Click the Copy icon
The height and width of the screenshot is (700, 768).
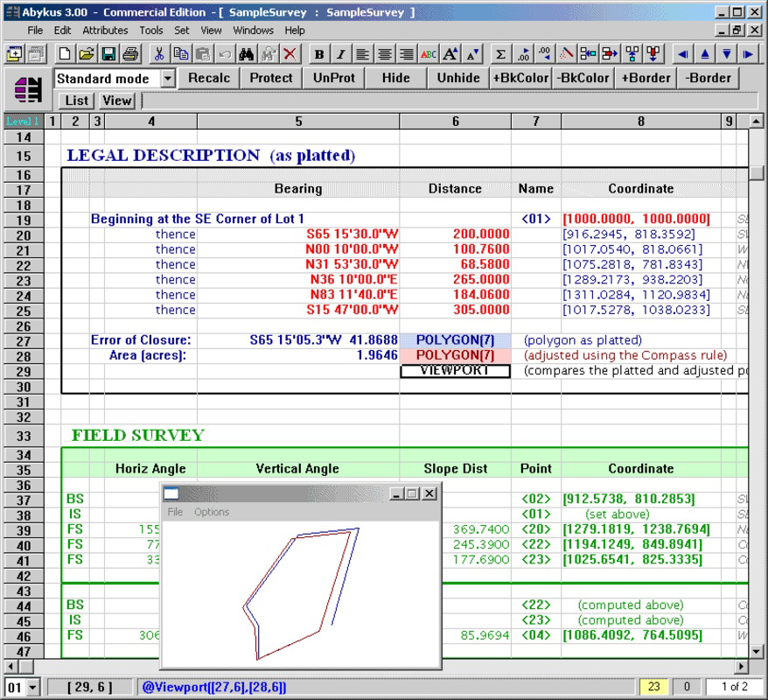pyautogui.click(x=181, y=54)
